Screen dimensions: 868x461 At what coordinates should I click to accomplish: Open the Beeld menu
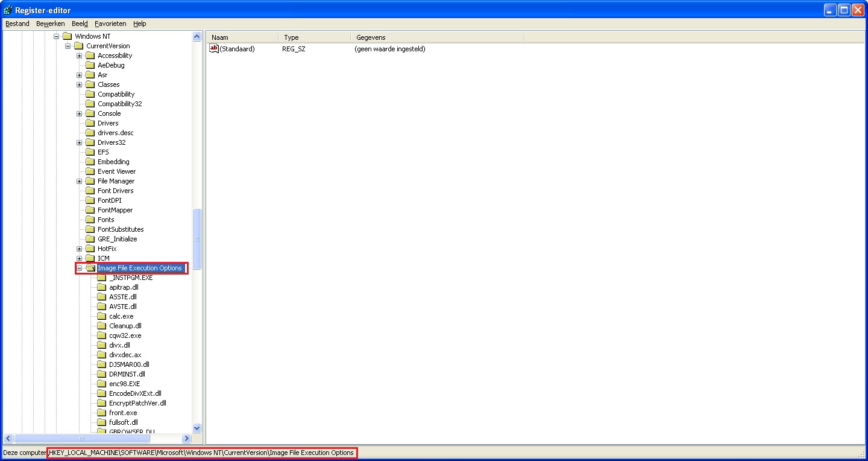(x=80, y=24)
